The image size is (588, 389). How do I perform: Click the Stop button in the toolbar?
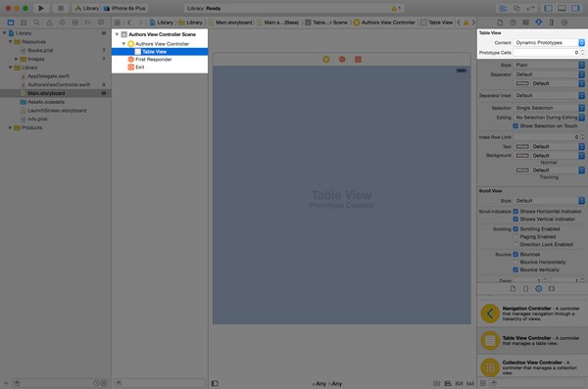click(x=61, y=8)
